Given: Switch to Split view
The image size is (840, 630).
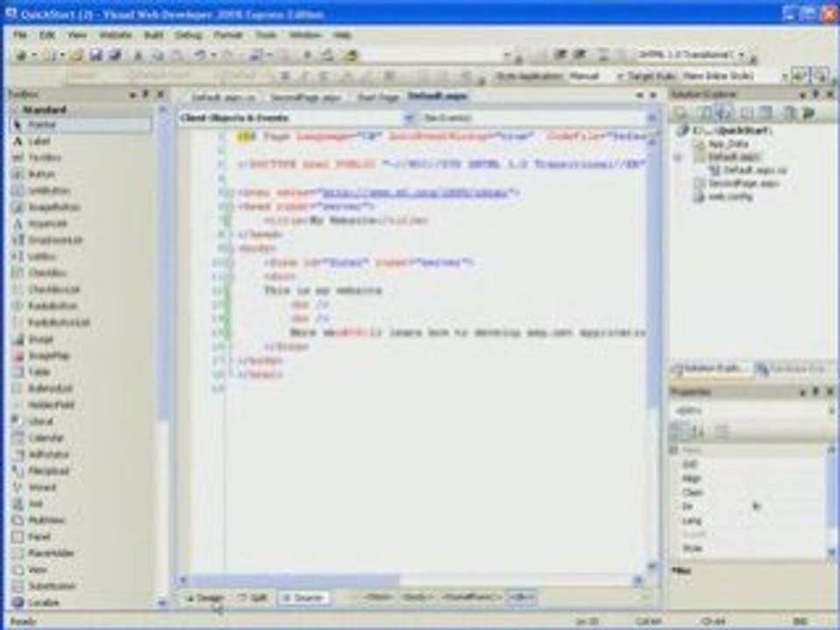Looking at the screenshot, I should click(x=253, y=598).
